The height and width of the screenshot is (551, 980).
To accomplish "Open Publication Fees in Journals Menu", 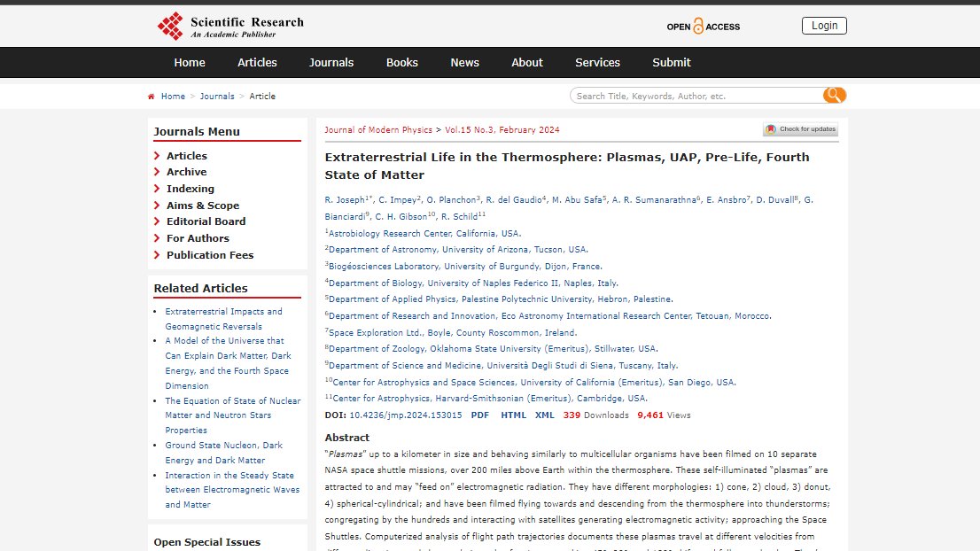I will [x=210, y=255].
